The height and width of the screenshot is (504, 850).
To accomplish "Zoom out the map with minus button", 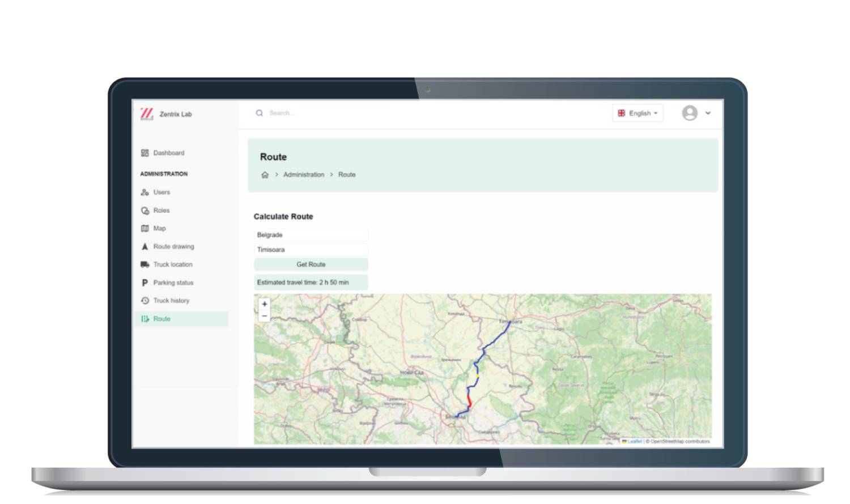I will (264, 316).
